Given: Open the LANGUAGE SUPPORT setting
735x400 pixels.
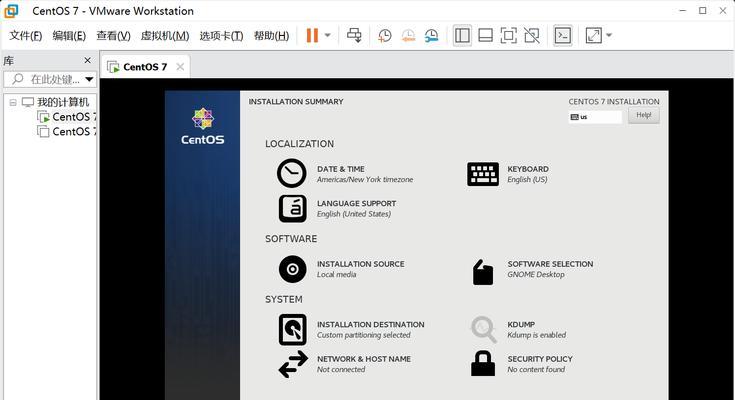Looking at the screenshot, I should [x=356, y=209].
